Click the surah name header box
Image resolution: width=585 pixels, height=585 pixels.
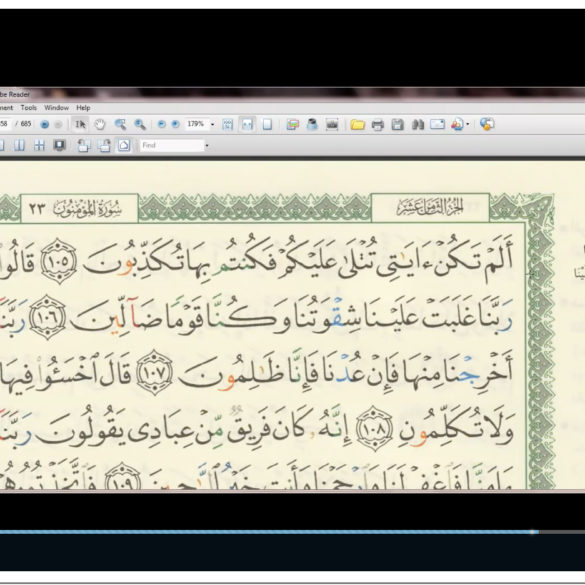click(79, 208)
